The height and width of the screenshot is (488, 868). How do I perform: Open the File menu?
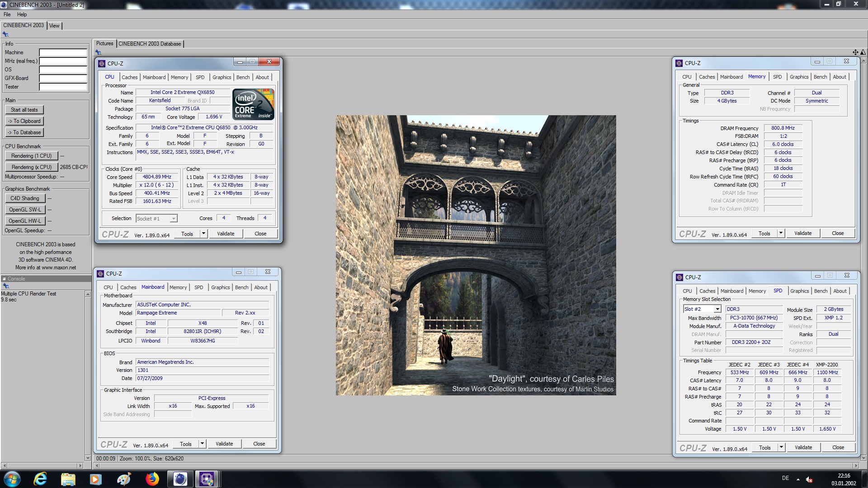pos(7,14)
